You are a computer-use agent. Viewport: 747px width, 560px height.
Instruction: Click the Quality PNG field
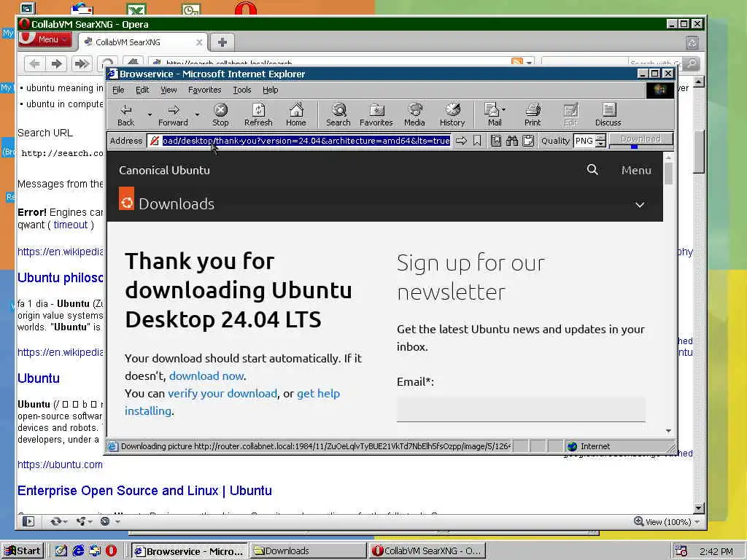[x=584, y=141]
